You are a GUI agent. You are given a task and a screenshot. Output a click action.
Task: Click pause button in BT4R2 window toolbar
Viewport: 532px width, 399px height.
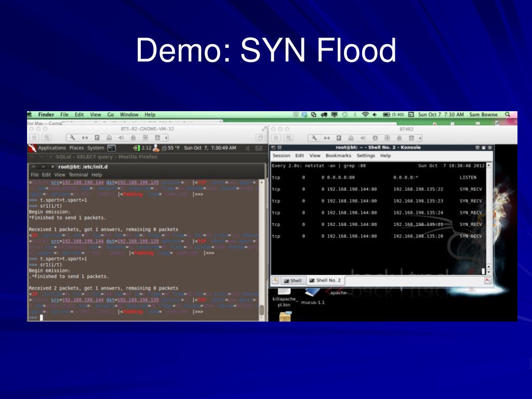click(276, 138)
